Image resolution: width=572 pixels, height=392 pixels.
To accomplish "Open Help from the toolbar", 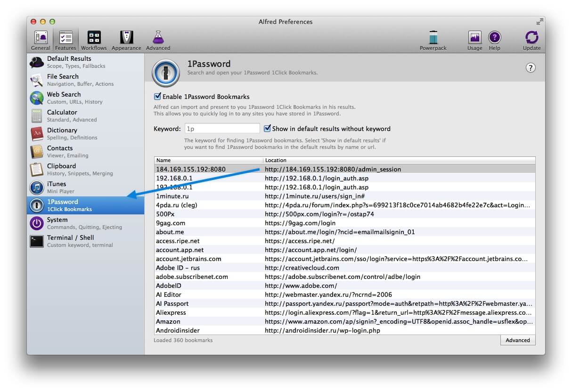I will pyautogui.click(x=494, y=41).
